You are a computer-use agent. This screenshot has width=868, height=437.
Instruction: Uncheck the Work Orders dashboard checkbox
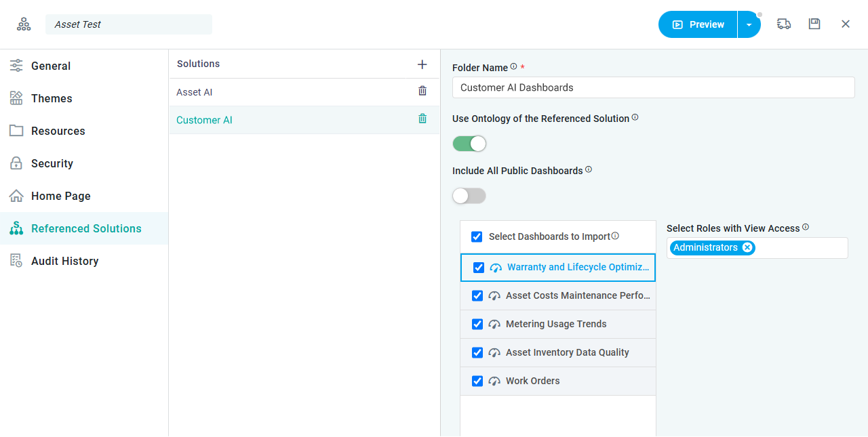[477, 381]
